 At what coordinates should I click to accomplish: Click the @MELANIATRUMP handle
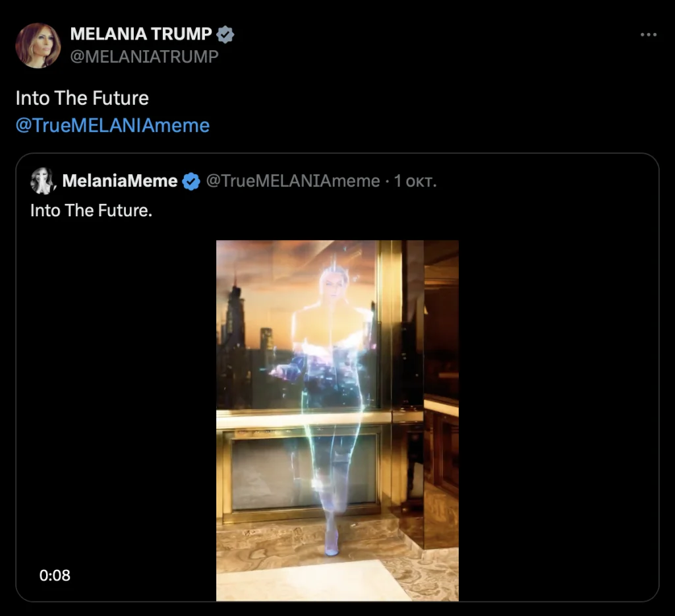[144, 57]
